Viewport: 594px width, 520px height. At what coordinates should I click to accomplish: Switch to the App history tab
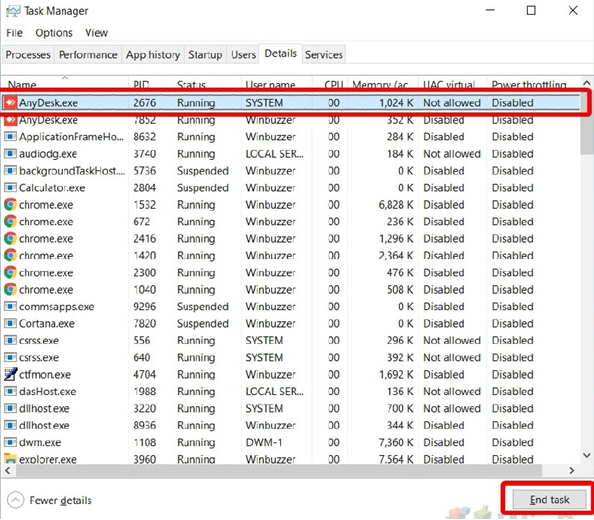153,55
